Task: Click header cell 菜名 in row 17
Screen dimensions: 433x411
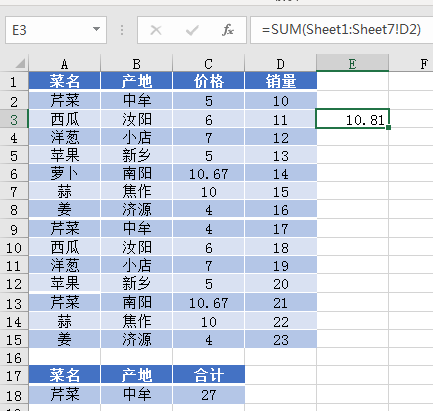Action: pos(64,375)
